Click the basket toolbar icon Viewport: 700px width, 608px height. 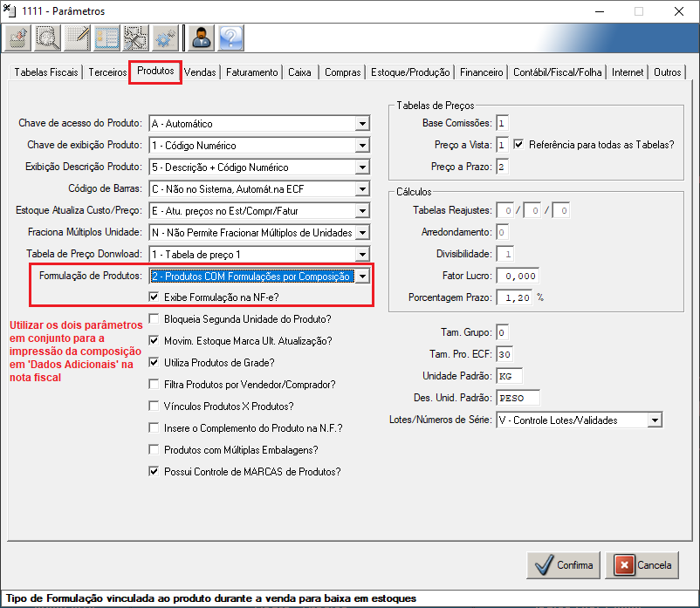pos(17,38)
